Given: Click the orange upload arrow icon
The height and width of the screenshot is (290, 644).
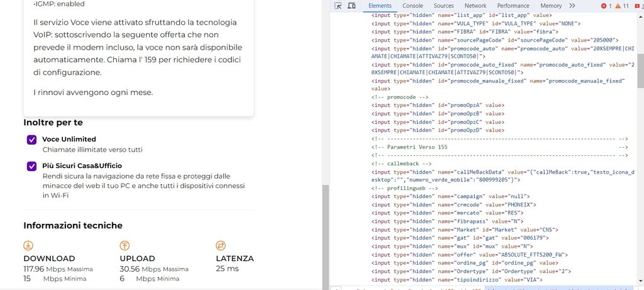Looking at the screenshot, I should tap(125, 245).
